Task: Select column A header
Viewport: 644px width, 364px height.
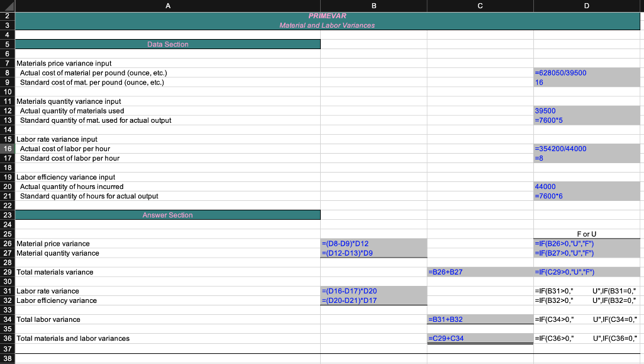Action: tap(167, 6)
